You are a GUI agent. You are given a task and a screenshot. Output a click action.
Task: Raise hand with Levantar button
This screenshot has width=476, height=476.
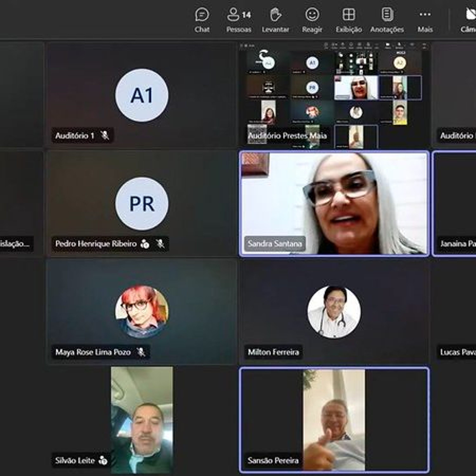275,20
